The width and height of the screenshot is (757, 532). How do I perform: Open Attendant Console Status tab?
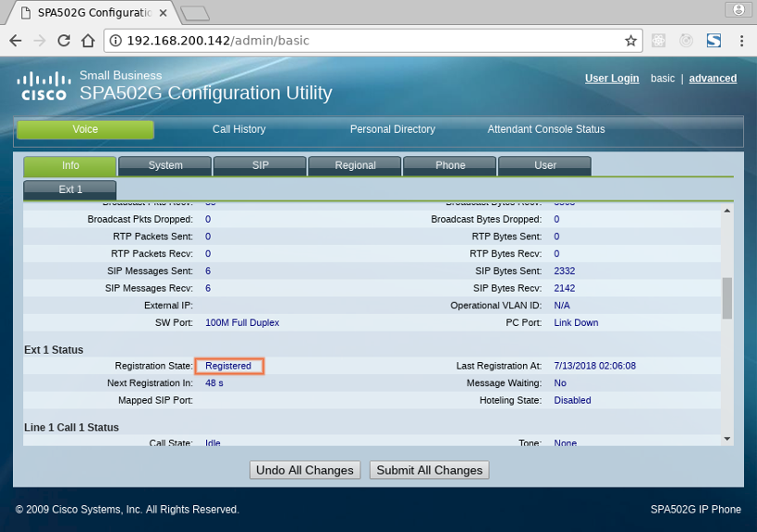coord(546,129)
